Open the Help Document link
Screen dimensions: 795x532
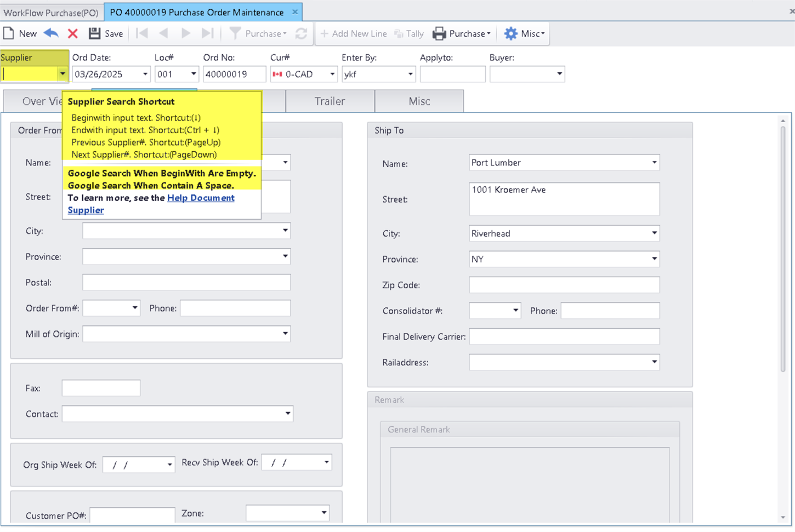[201, 198]
